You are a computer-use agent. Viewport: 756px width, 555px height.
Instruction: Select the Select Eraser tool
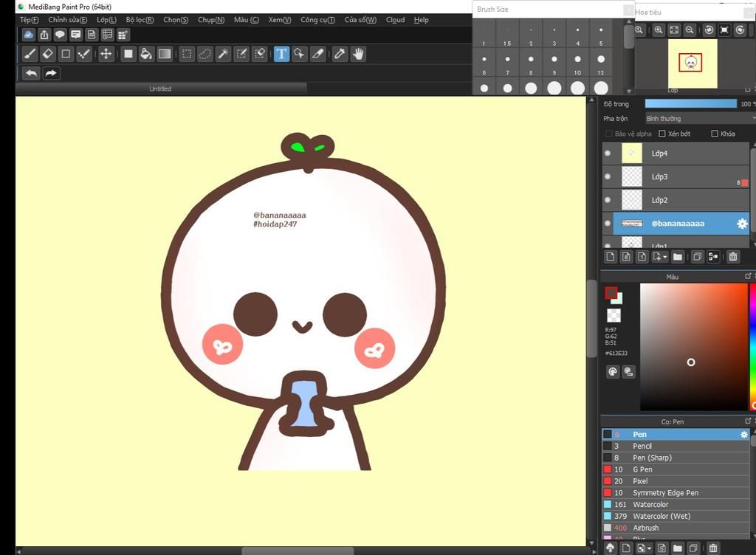point(259,54)
